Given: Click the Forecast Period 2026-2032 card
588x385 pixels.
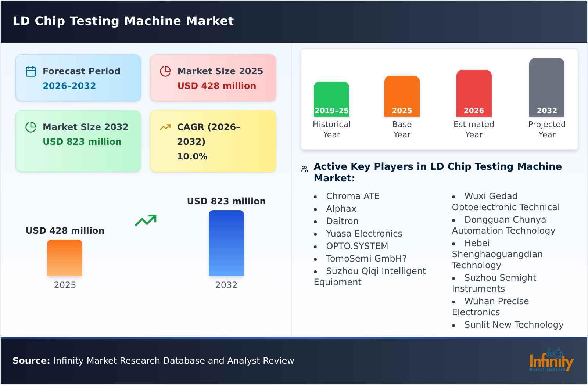Looking at the screenshot, I should click(x=78, y=78).
